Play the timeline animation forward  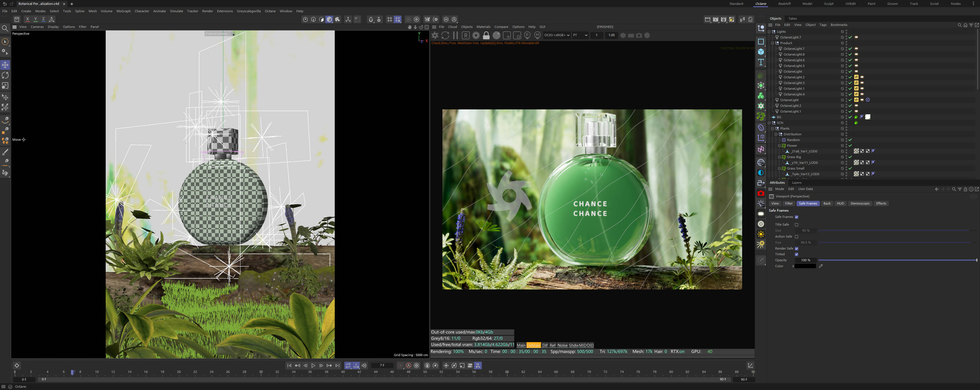click(313, 366)
